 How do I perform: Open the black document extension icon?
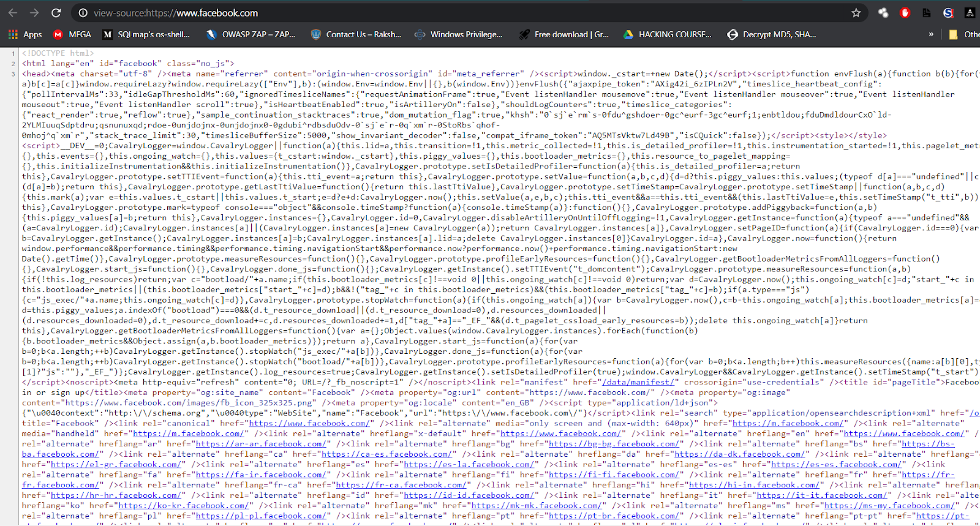(927, 13)
